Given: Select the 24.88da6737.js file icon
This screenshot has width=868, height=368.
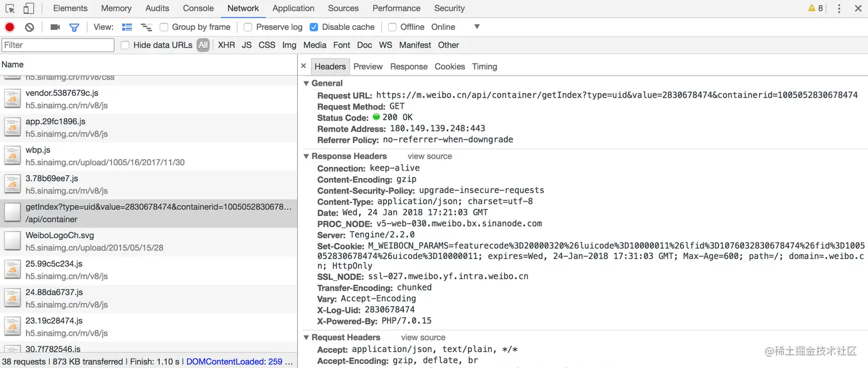Looking at the screenshot, I should pyautogui.click(x=13, y=298).
